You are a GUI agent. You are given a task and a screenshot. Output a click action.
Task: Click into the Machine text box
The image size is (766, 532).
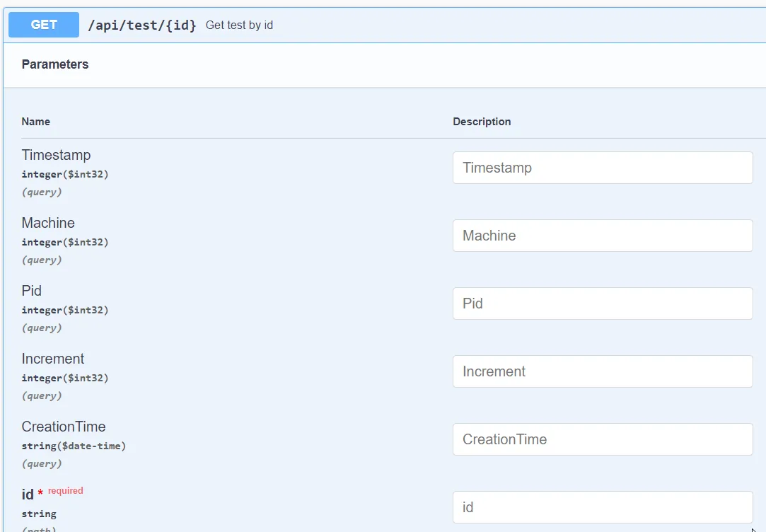[603, 236]
